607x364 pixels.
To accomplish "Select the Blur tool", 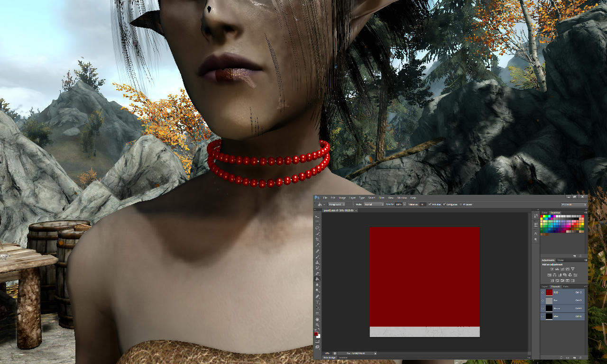I will point(317,285).
